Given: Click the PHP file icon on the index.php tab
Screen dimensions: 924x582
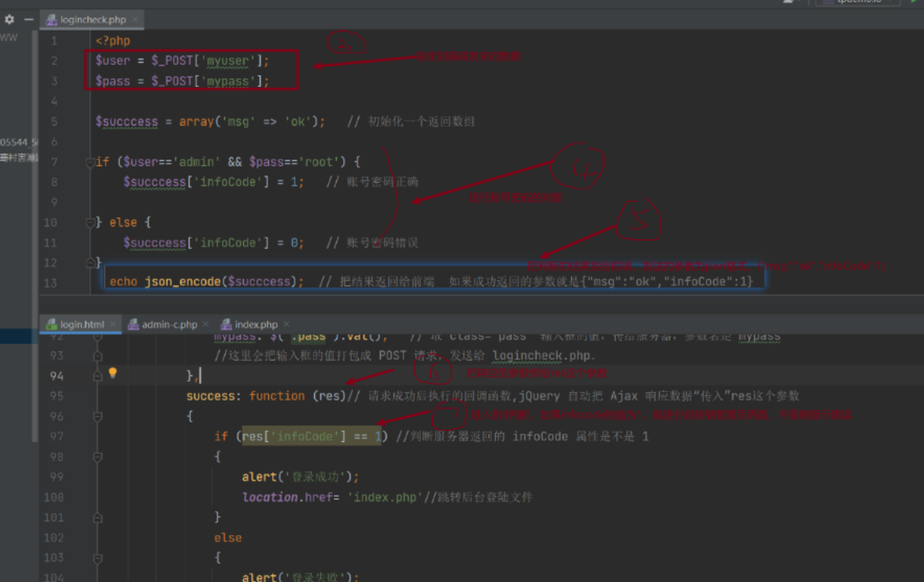Looking at the screenshot, I should [x=226, y=325].
